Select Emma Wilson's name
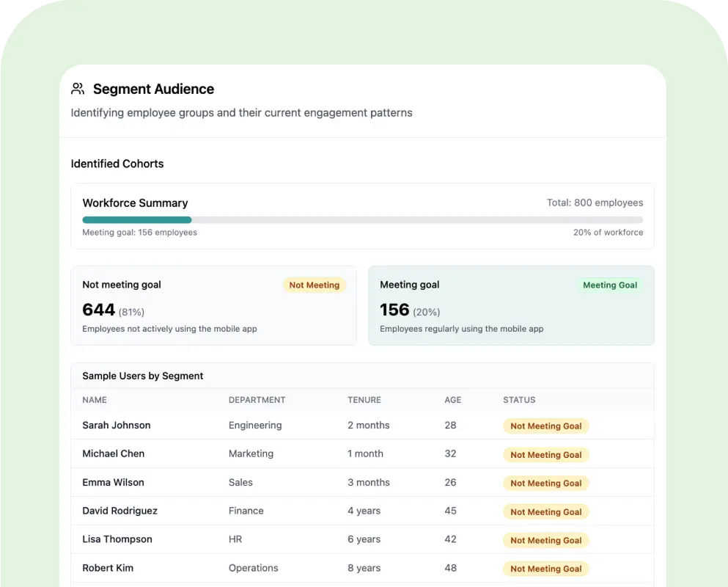728x587 pixels. click(114, 482)
